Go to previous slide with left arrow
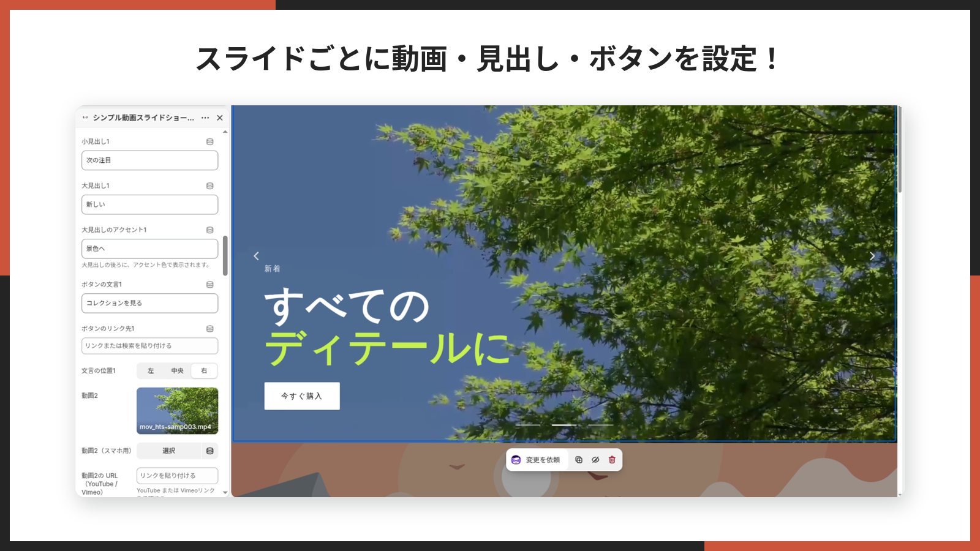Viewport: 980px width, 551px height. 256,256
